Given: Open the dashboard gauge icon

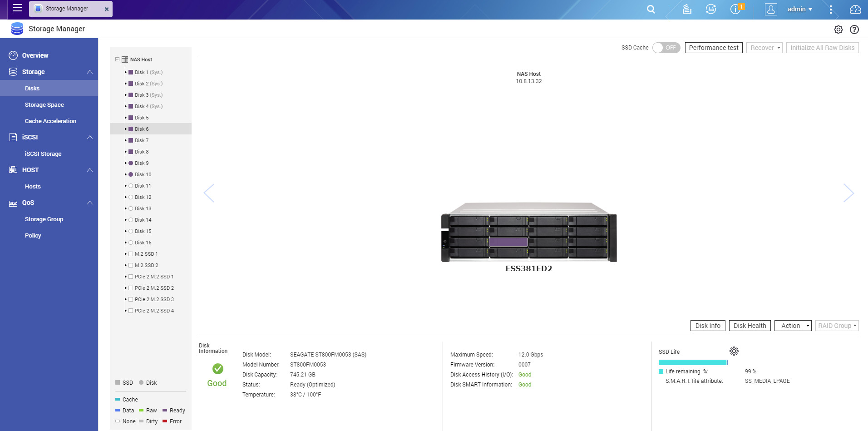Looking at the screenshot, I should (x=855, y=10).
